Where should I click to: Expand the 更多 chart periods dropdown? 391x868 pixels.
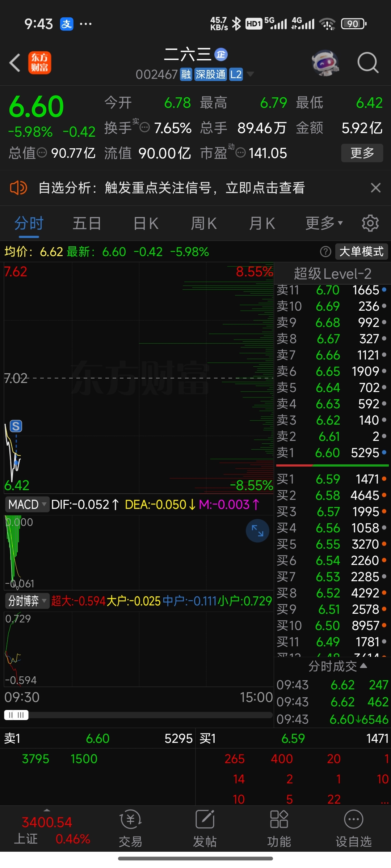tap(324, 224)
